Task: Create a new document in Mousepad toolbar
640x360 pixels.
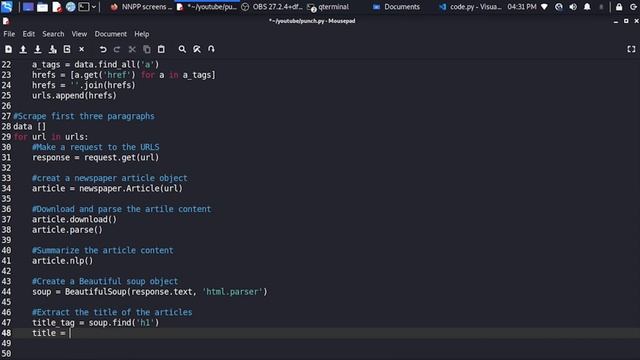Action: [8, 49]
